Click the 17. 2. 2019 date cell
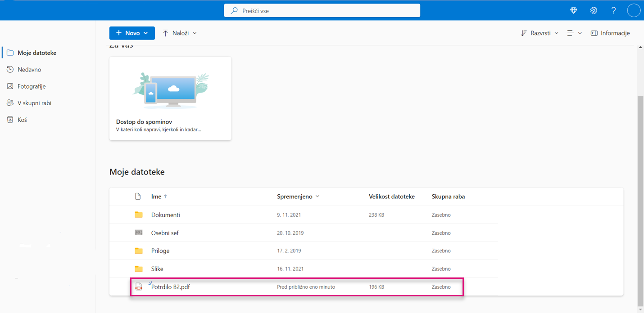 pos(289,251)
